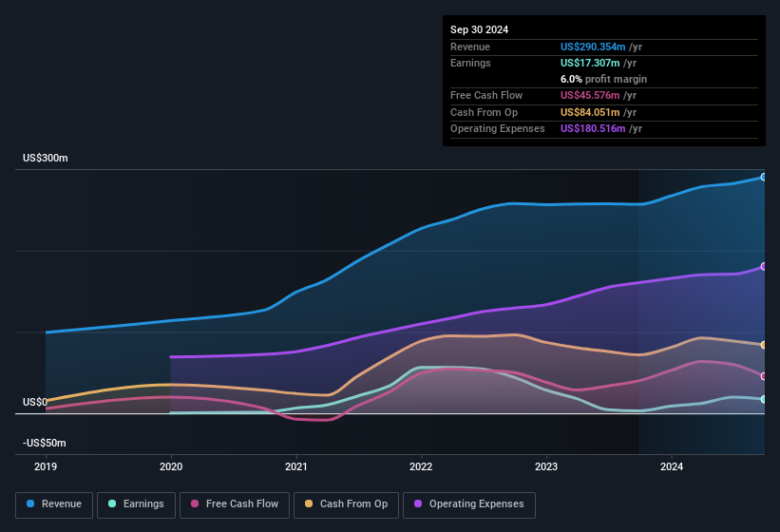The width and height of the screenshot is (780, 532).
Task: Click the -US$50m y-axis label
Action: coord(45,443)
